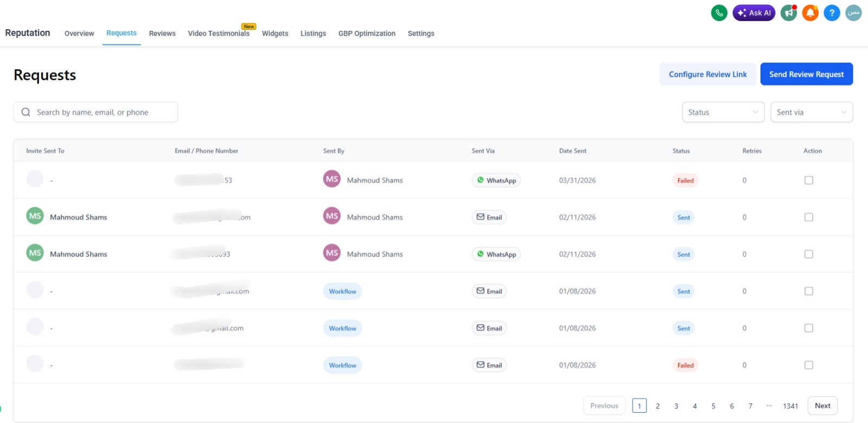Open the user profile avatar menu
The image size is (868, 423).
click(853, 13)
